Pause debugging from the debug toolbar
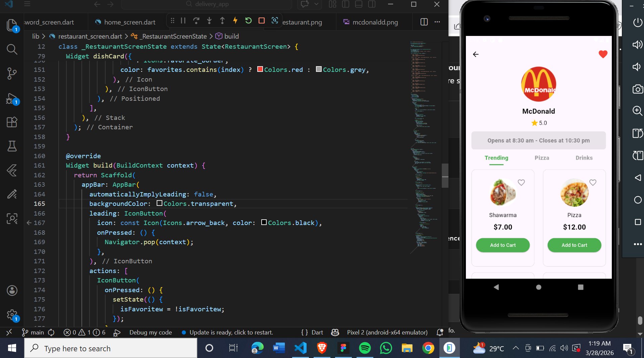Screen dimensions: 644x358 click(183, 20)
